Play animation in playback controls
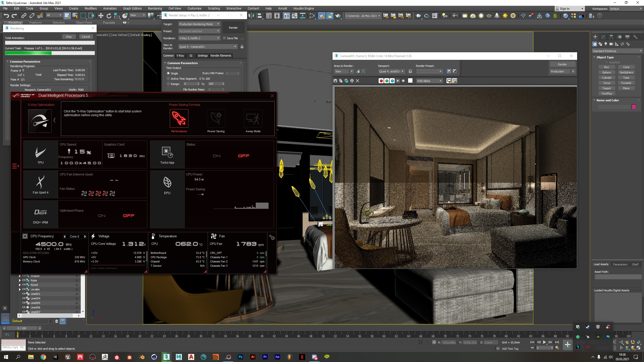644x362 pixels. pyautogui.click(x=544, y=342)
